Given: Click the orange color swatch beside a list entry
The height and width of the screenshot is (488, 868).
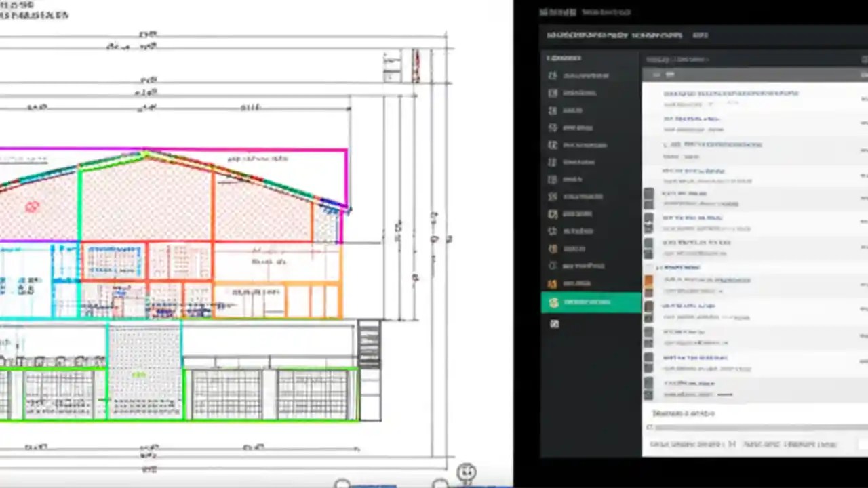Looking at the screenshot, I should point(648,280).
